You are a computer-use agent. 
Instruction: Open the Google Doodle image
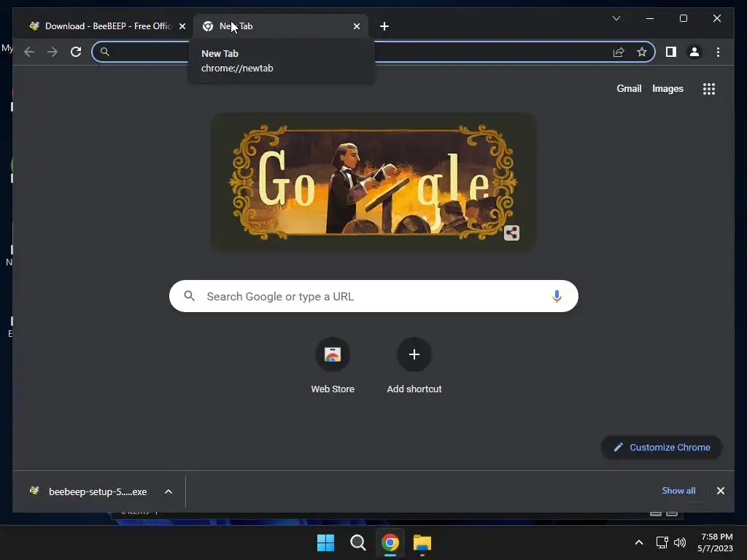coord(373,182)
